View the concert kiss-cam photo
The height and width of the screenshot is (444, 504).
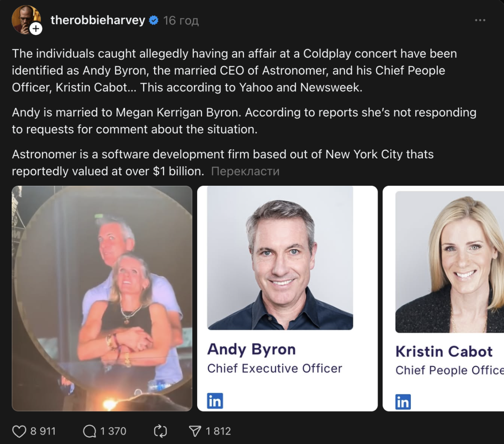click(x=102, y=298)
